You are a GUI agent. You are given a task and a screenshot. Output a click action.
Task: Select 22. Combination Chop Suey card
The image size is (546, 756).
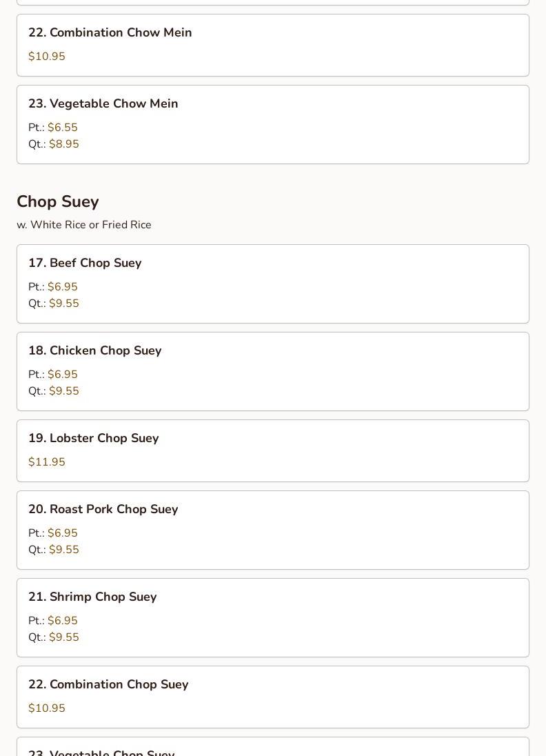(x=273, y=697)
